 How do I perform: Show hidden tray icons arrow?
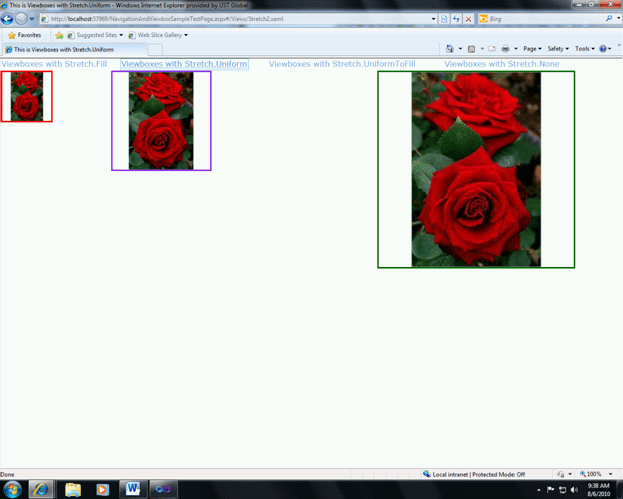[539, 490]
